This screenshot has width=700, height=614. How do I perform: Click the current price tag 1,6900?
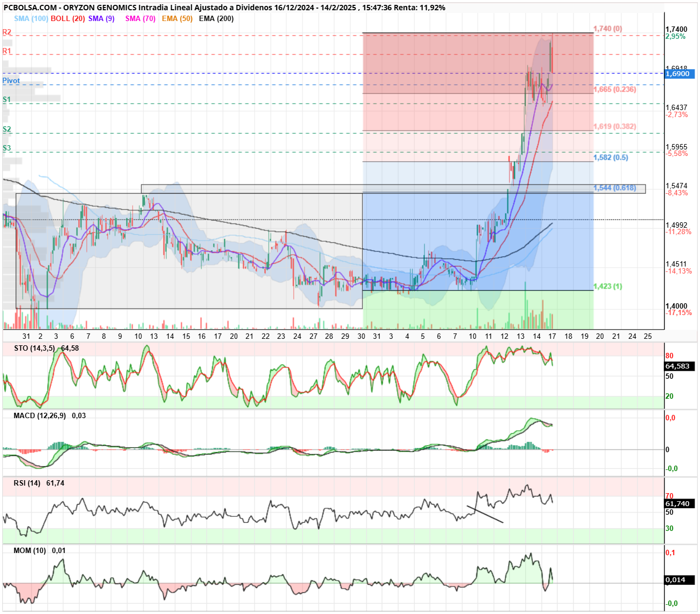tap(679, 73)
